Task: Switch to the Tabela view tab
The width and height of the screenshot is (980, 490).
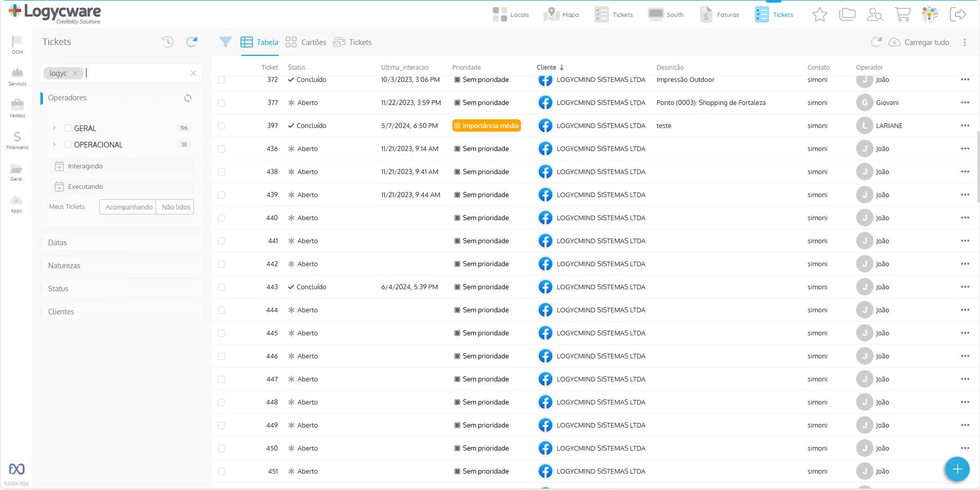Action: [259, 42]
